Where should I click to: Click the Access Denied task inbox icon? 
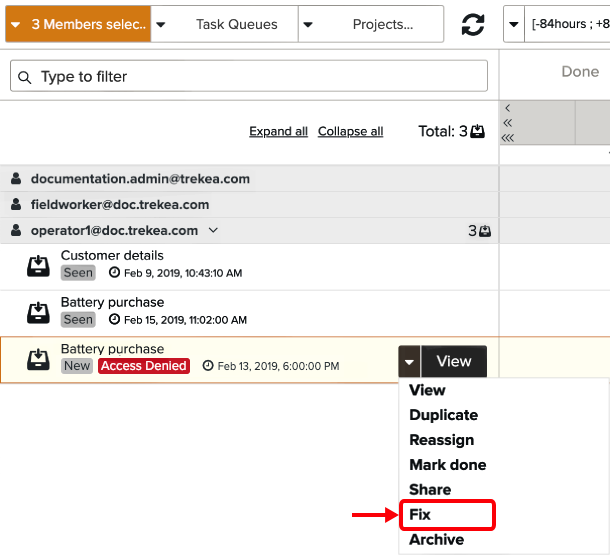click(x=38, y=359)
